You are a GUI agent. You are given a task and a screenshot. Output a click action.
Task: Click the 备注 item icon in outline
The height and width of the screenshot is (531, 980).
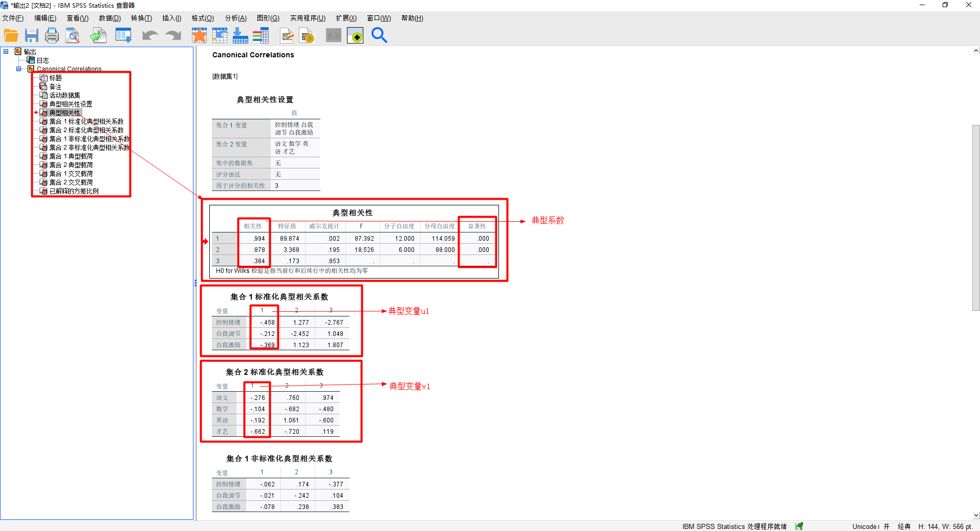[43, 87]
